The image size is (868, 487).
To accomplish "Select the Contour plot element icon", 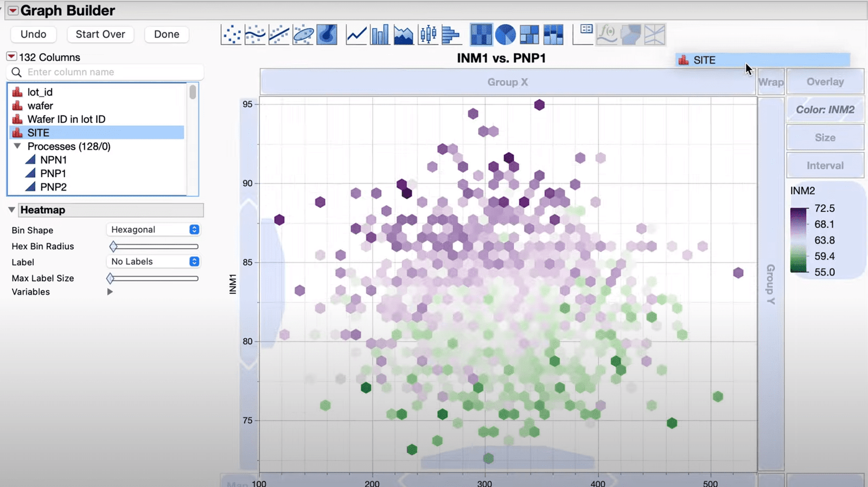I will pyautogui.click(x=327, y=35).
